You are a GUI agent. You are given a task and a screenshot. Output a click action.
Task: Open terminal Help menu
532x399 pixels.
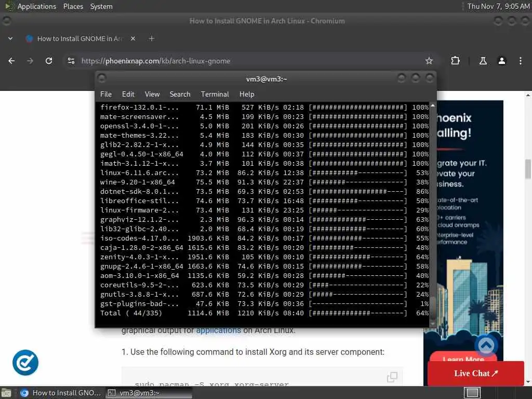click(247, 95)
